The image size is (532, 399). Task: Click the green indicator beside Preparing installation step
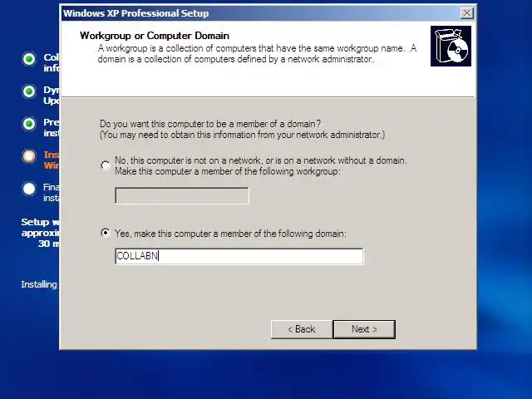pyautogui.click(x=29, y=124)
